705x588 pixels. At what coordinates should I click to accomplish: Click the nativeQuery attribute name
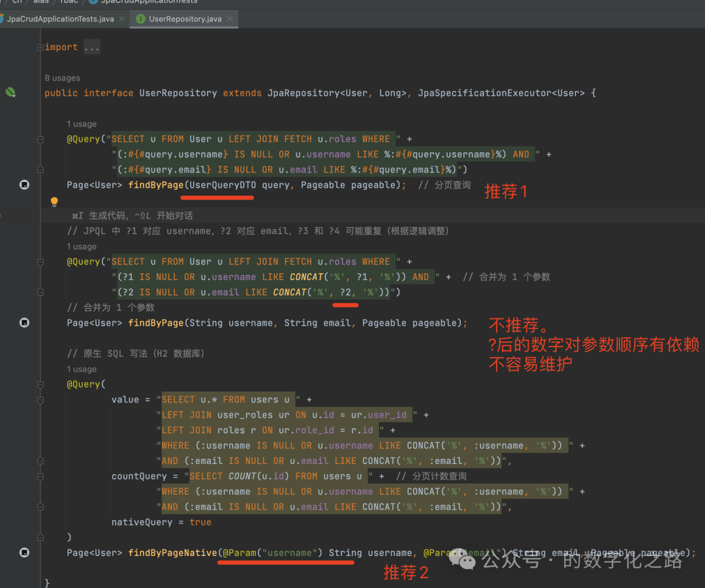tap(142, 522)
